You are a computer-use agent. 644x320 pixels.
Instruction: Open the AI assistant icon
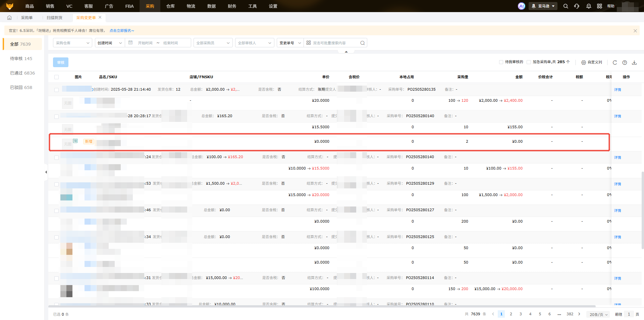click(x=521, y=6)
